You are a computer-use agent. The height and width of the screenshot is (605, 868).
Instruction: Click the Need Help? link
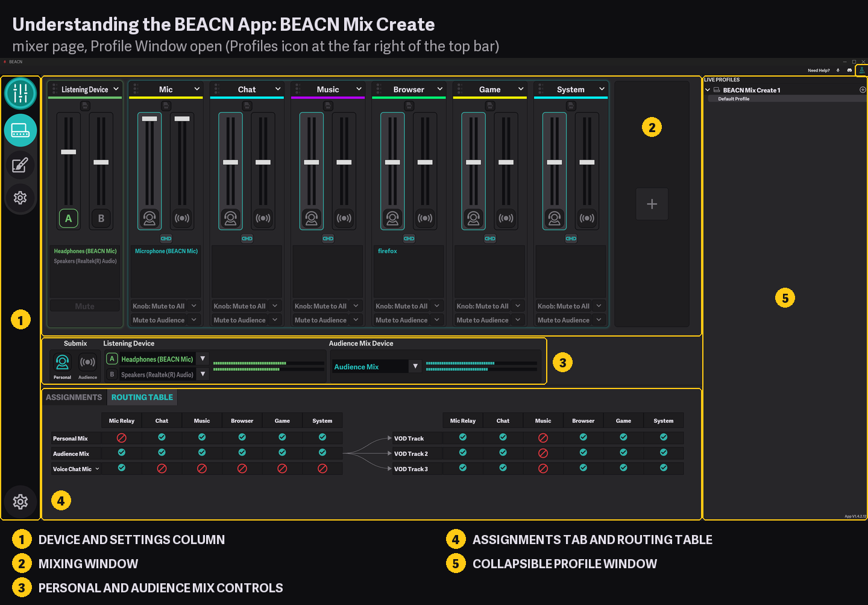tap(819, 71)
